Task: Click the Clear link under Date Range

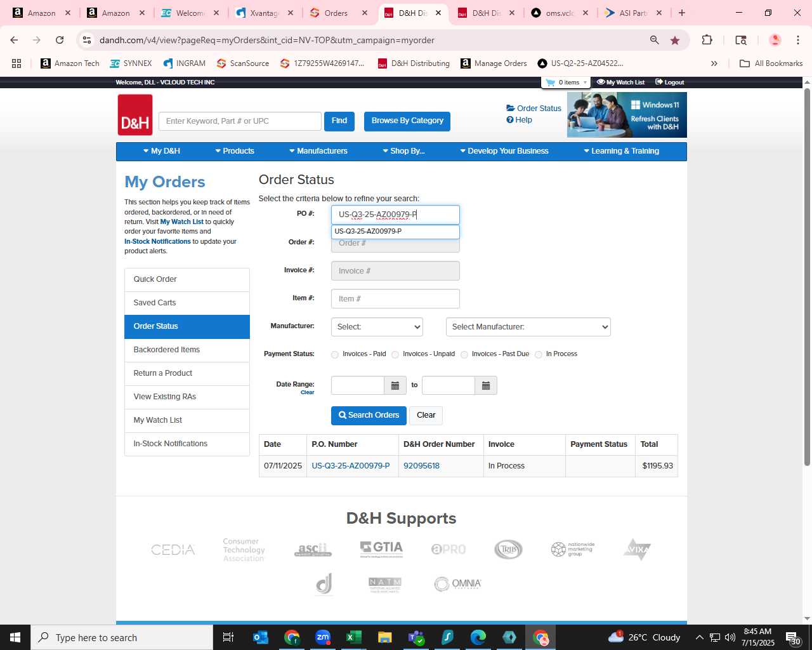Action: tap(308, 393)
